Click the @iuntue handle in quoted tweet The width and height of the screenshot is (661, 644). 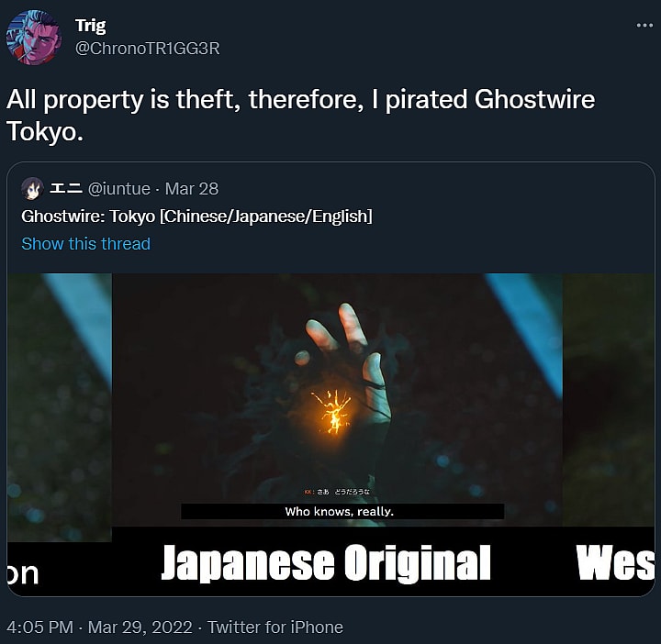[118, 189]
